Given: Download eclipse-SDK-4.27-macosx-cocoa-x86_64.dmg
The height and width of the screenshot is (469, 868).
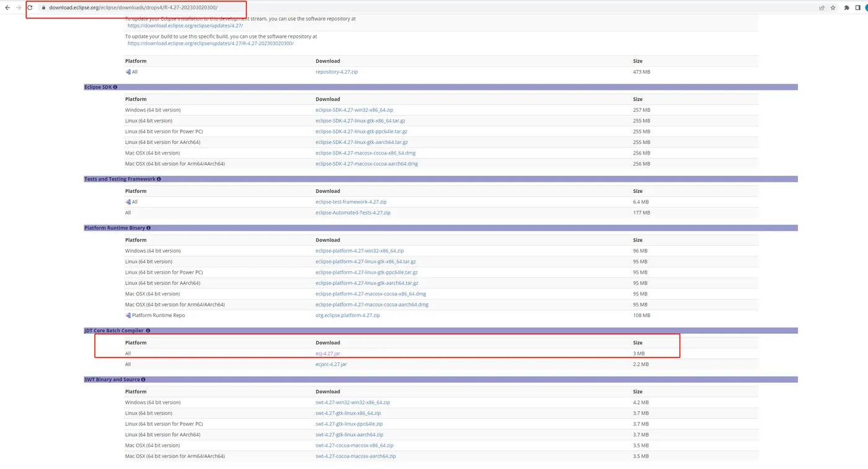Looking at the screenshot, I should (x=365, y=153).
